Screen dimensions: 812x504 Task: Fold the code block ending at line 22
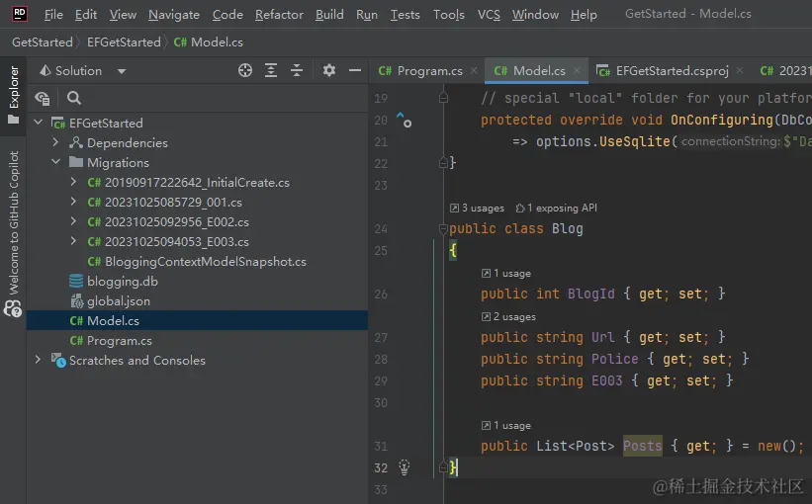tap(443, 163)
